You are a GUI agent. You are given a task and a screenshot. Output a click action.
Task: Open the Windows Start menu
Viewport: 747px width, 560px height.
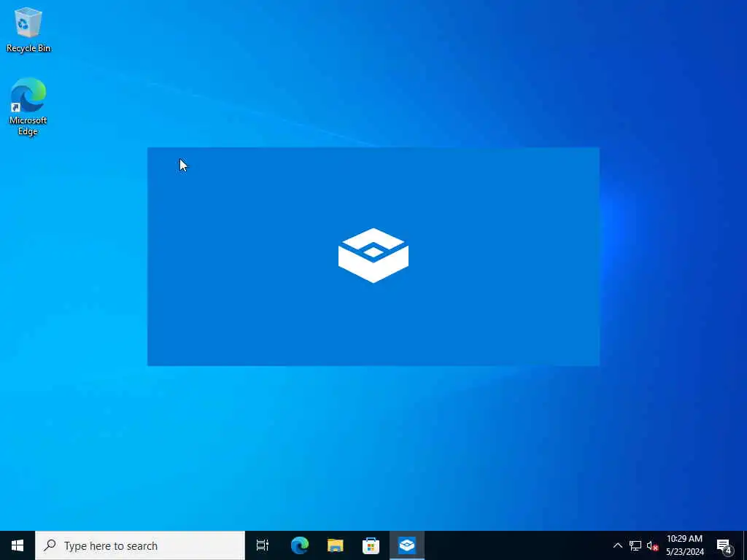click(18, 545)
